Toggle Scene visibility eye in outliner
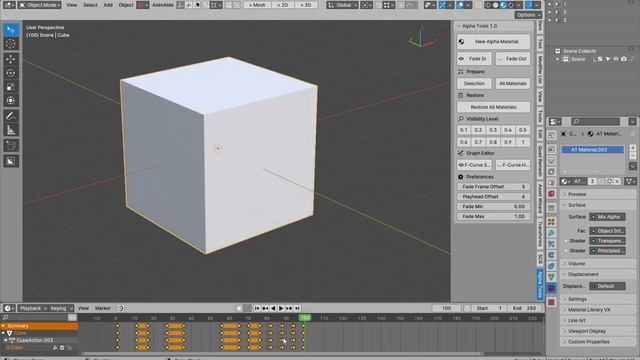640x360 pixels. click(x=616, y=59)
